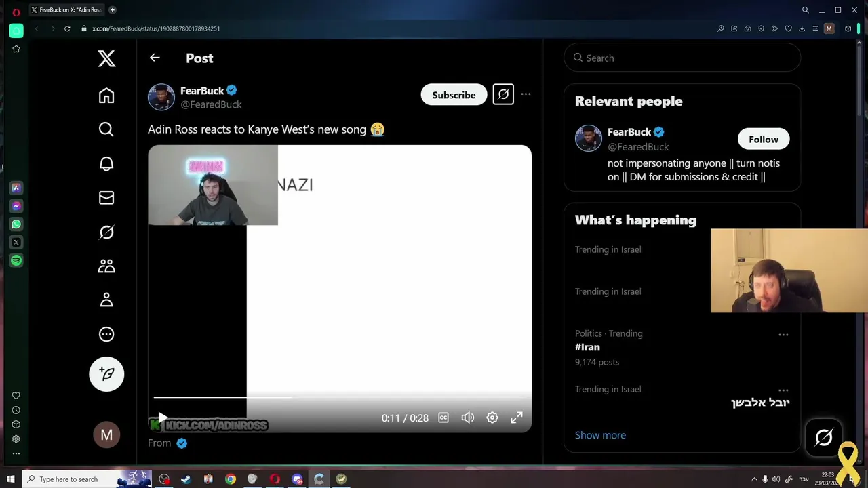Open Opera edit note pencil icon
Screen dimensions: 868x488
pos(734,28)
